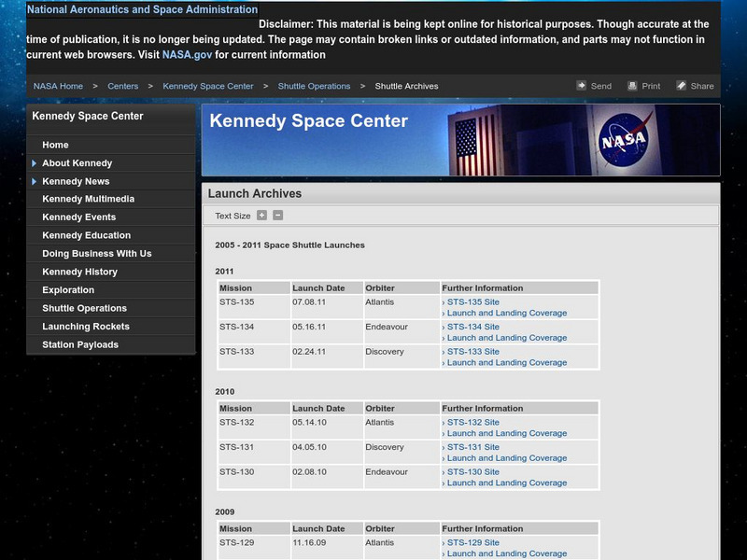Open Kennedy Multimedia in the sidebar
The width and height of the screenshot is (747, 560).
tap(88, 199)
